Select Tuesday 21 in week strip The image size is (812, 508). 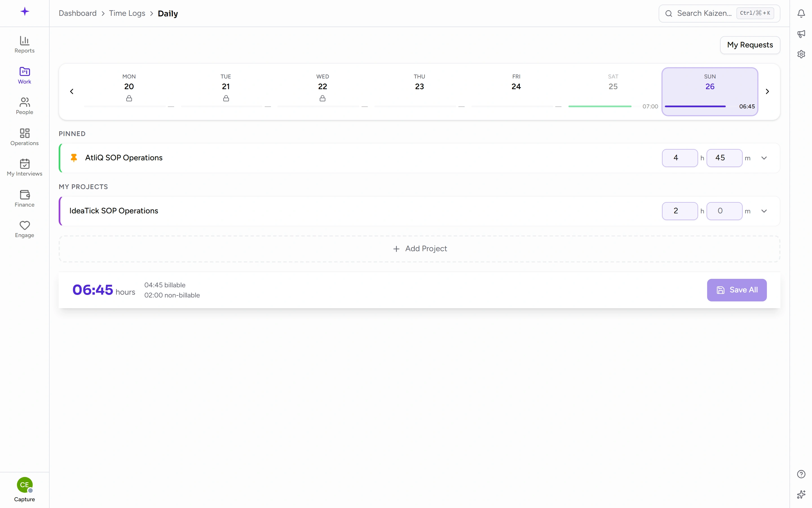(x=226, y=91)
